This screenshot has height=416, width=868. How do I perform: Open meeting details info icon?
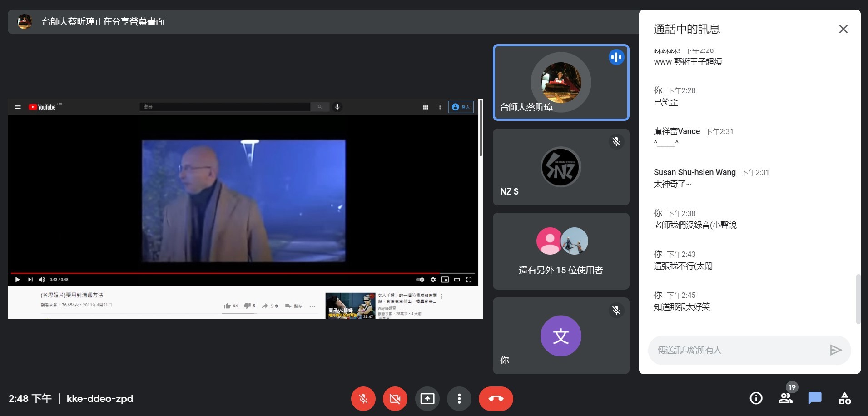click(756, 398)
